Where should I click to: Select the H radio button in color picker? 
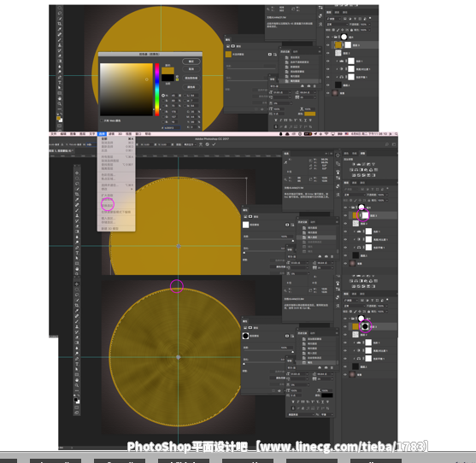pyautogui.click(x=163, y=96)
